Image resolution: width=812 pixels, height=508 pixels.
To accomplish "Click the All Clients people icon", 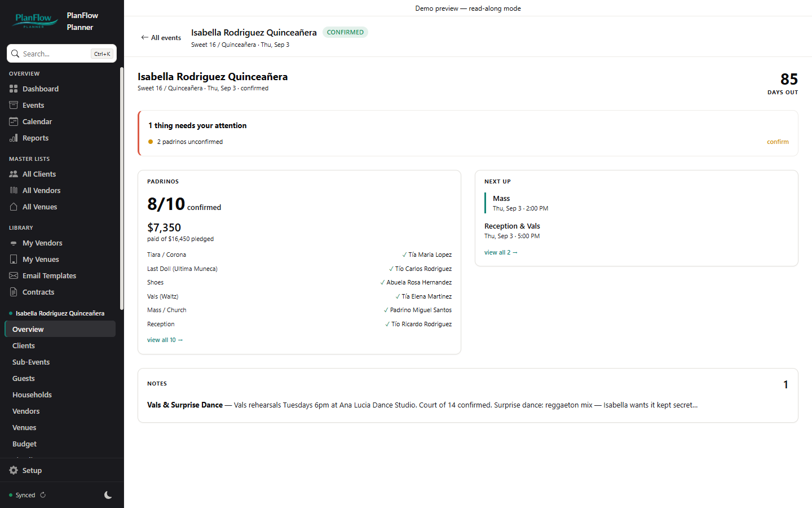I will [14, 174].
